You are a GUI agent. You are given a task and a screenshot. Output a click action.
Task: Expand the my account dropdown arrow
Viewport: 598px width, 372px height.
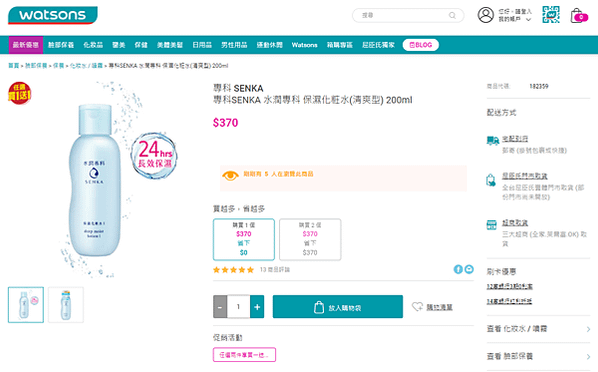point(528,19)
